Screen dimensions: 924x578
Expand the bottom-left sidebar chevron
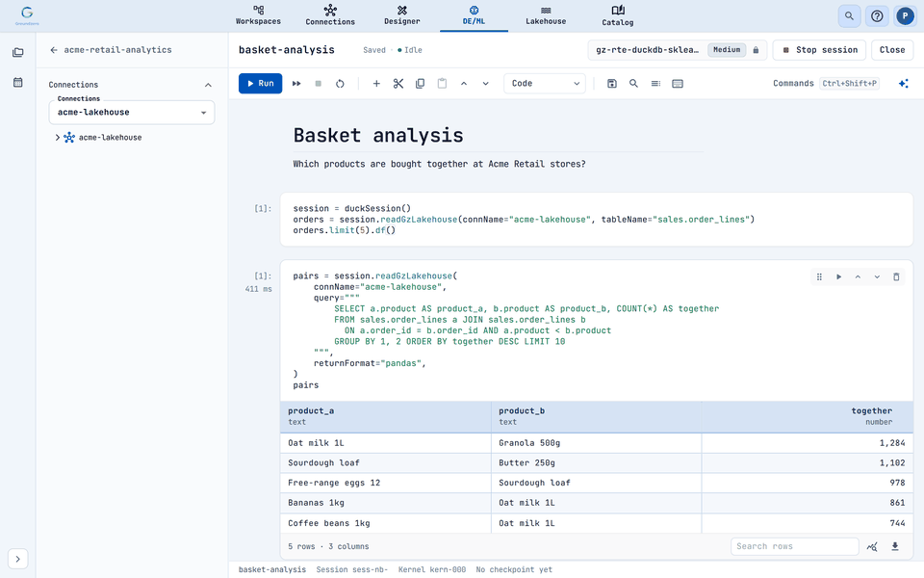coord(17,559)
